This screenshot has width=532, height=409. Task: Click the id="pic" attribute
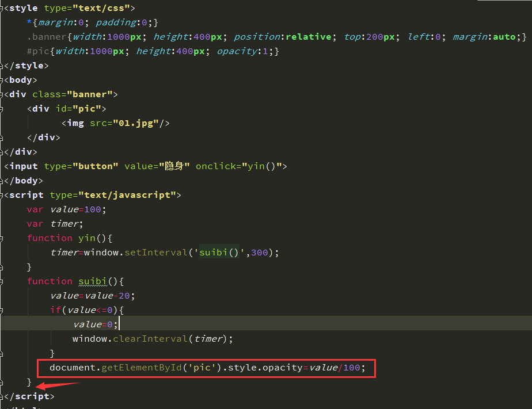point(78,109)
